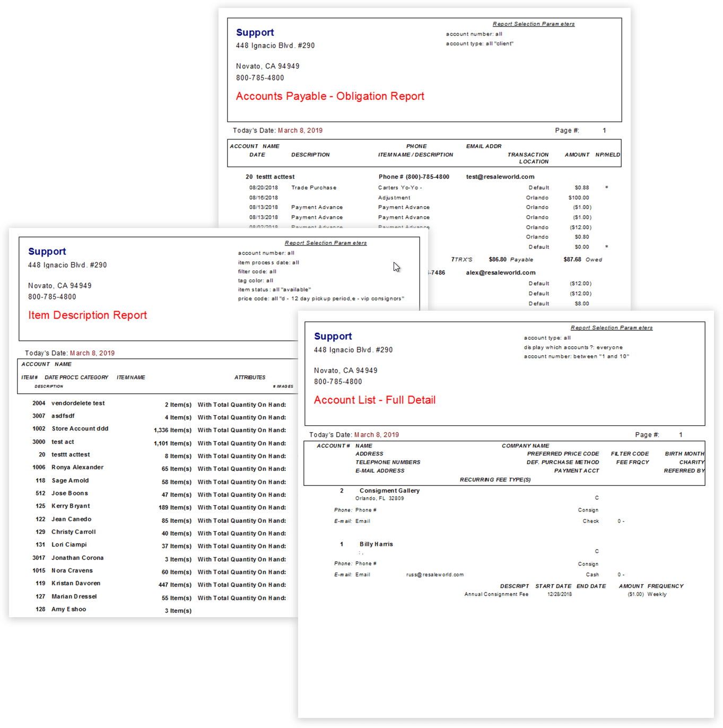Click the Cash payment method value
Screen dimensions: 723x728
pos(593,575)
